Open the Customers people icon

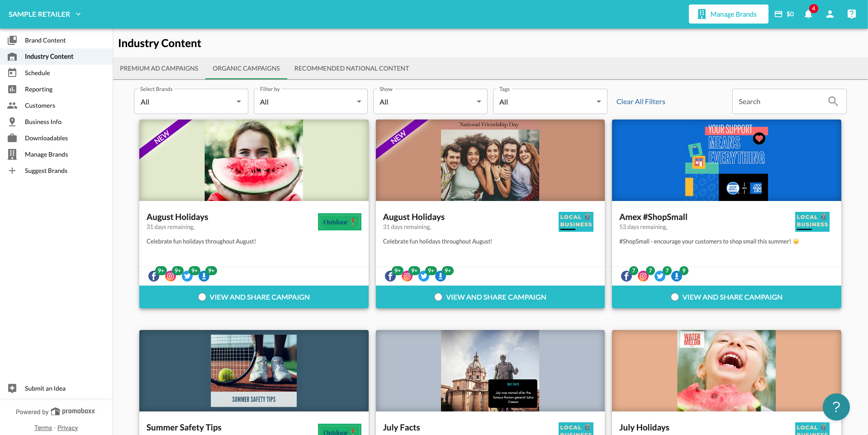(12, 105)
